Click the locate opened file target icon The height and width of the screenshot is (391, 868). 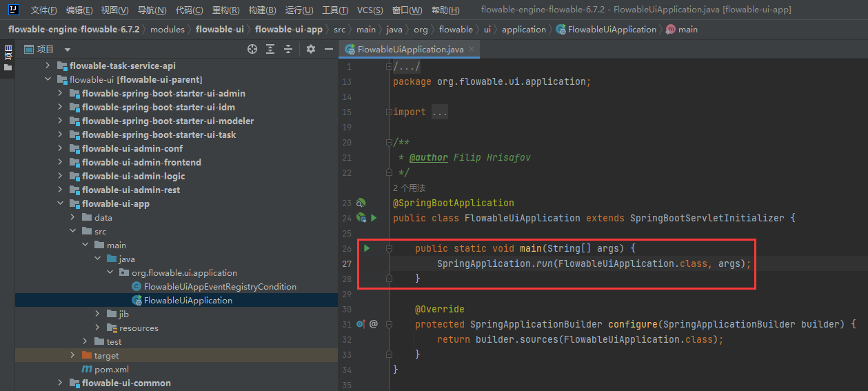pyautogui.click(x=252, y=49)
